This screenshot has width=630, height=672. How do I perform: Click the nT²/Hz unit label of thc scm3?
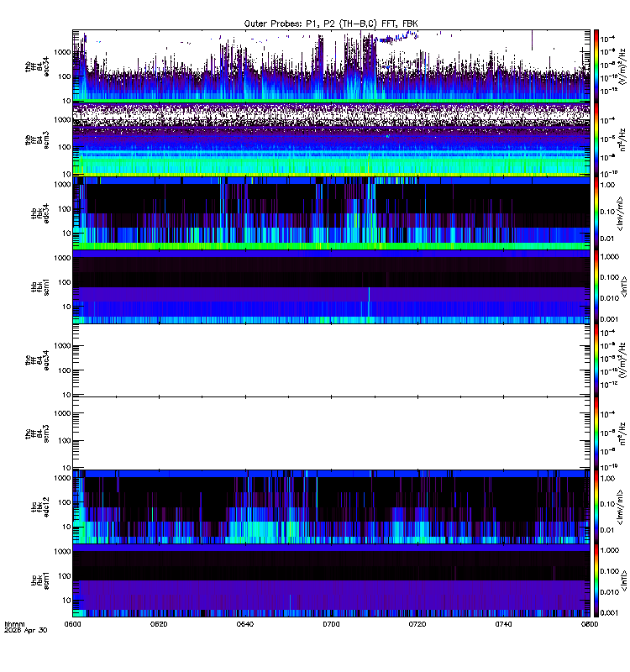click(x=622, y=433)
